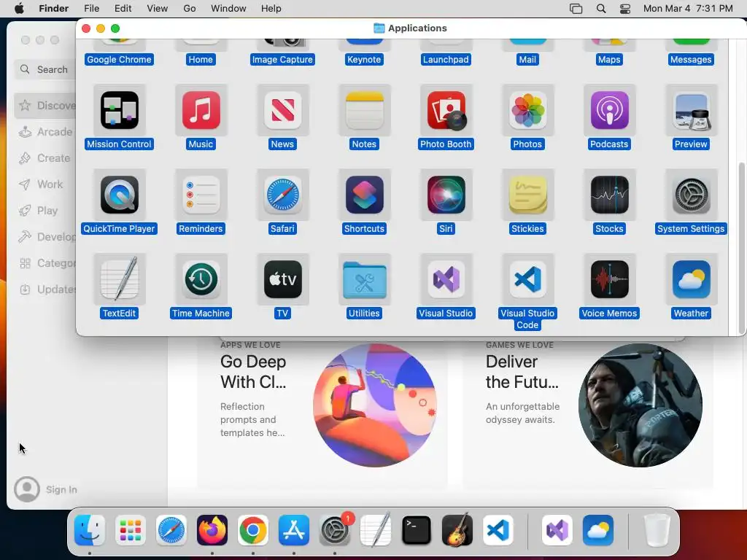Screen dimensions: 747x560
Task: Click the Stocks app icon
Action: [609, 195]
